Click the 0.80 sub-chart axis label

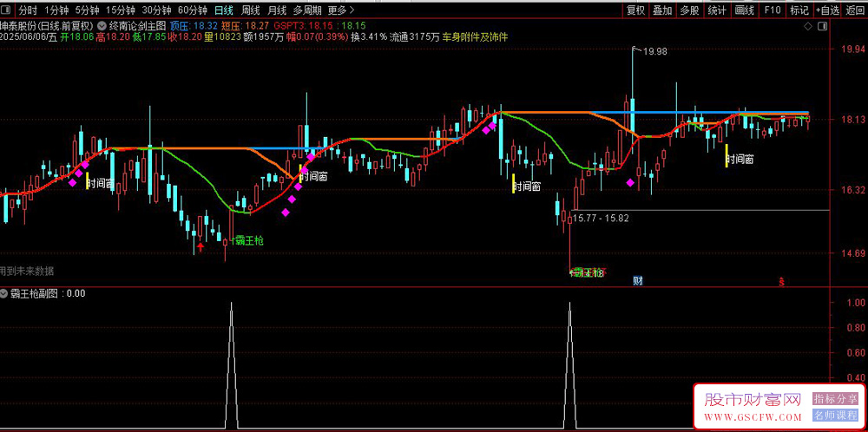tap(856, 327)
